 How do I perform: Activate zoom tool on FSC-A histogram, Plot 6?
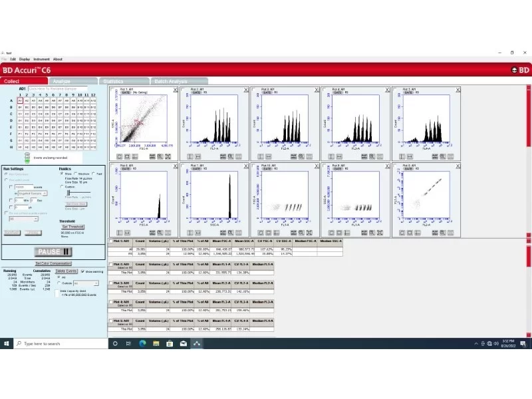(160, 233)
